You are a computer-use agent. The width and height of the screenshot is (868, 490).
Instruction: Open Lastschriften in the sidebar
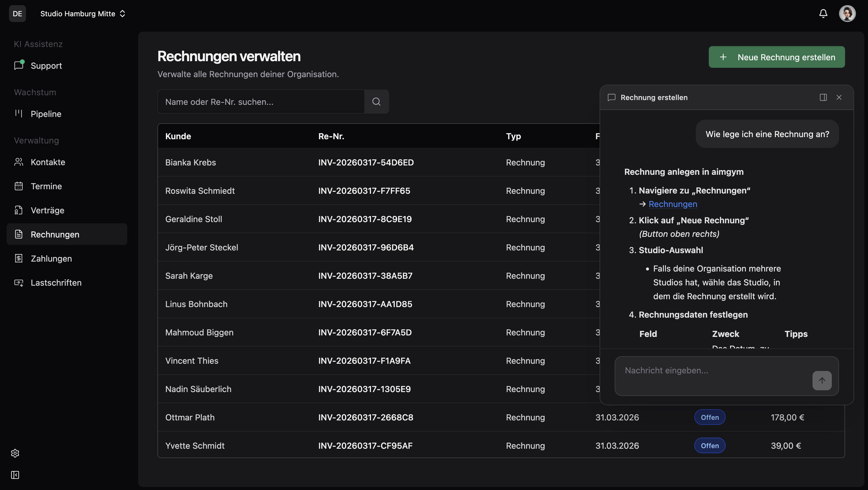click(67, 283)
